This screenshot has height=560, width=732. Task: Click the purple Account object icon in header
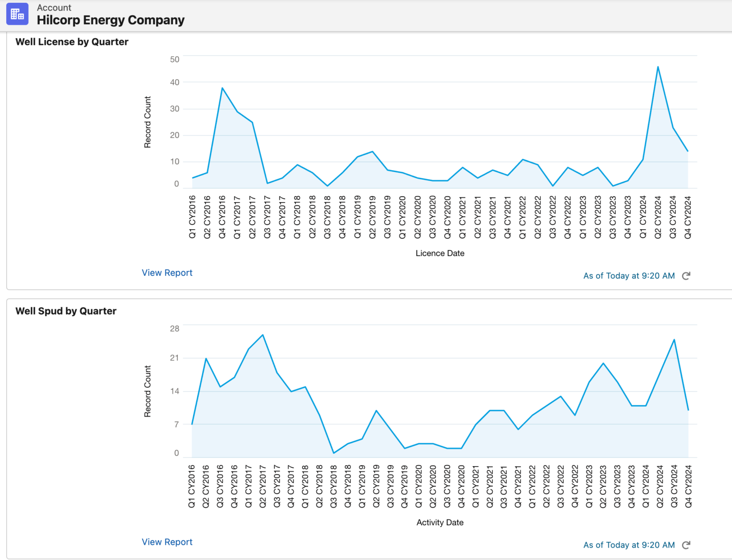[x=17, y=14]
